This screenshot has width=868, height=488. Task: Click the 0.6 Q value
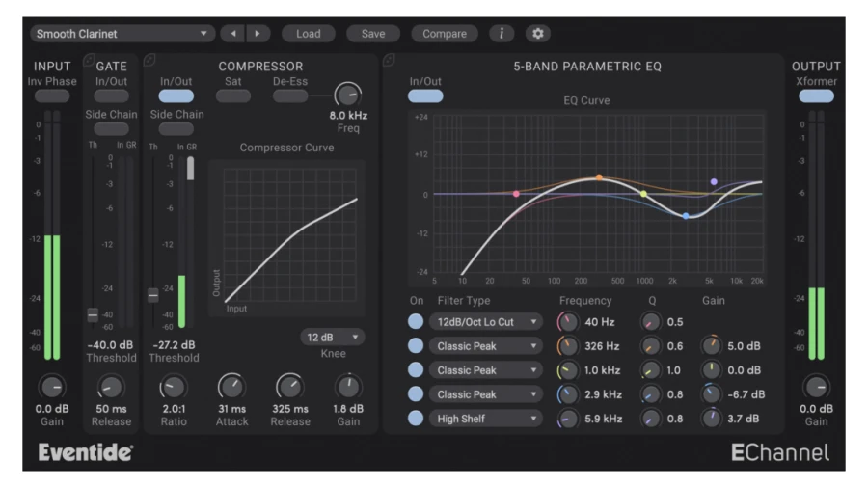675,346
